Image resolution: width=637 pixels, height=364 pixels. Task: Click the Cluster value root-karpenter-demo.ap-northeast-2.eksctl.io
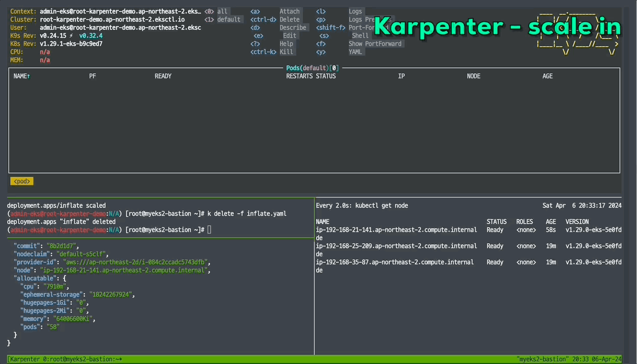[112, 19]
